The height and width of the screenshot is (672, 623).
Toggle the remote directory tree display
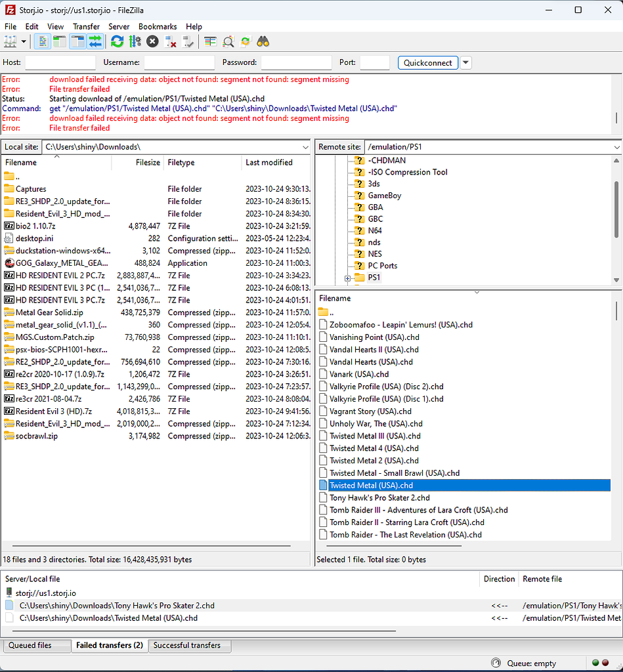[x=77, y=41]
